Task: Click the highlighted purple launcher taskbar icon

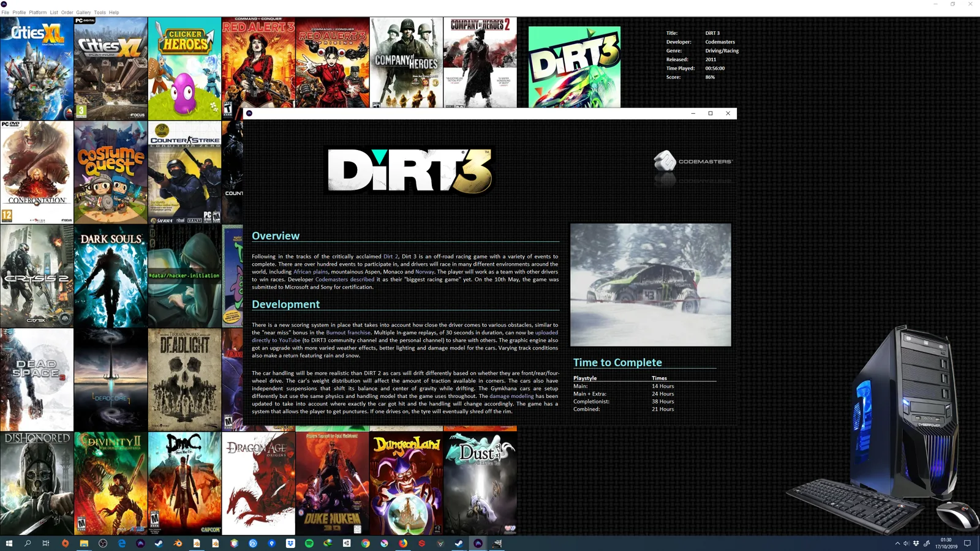Action: coord(478,543)
